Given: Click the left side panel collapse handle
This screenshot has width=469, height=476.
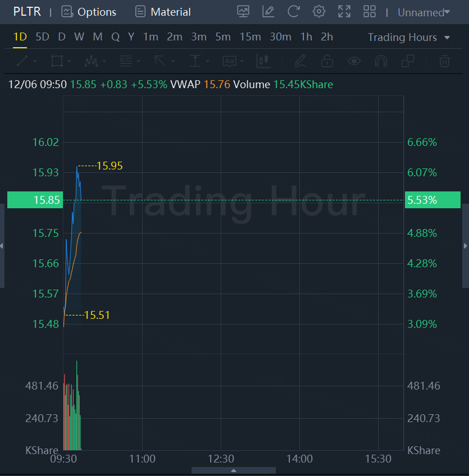Looking at the screenshot, I should click(2, 246).
